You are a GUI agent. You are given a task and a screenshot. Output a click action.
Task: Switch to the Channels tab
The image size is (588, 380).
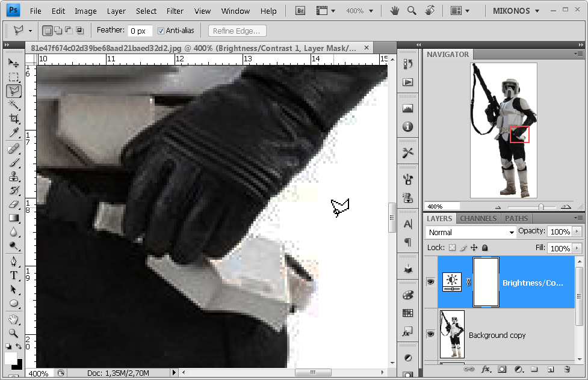tap(478, 218)
